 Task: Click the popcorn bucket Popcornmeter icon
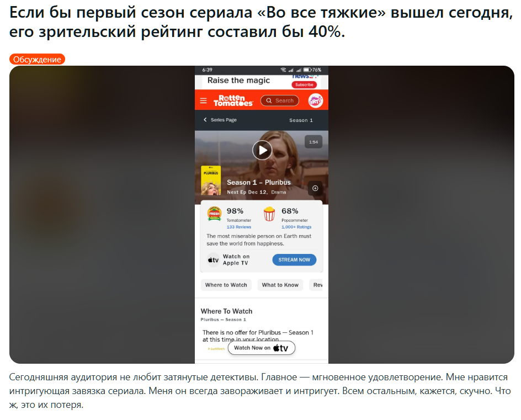coord(269,214)
